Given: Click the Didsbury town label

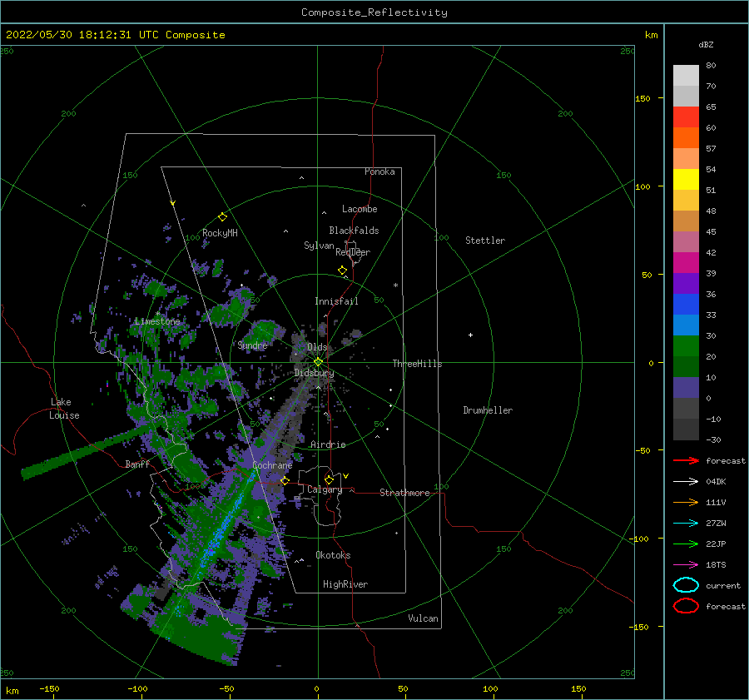Looking at the screenshot, I should click(314, 373).
